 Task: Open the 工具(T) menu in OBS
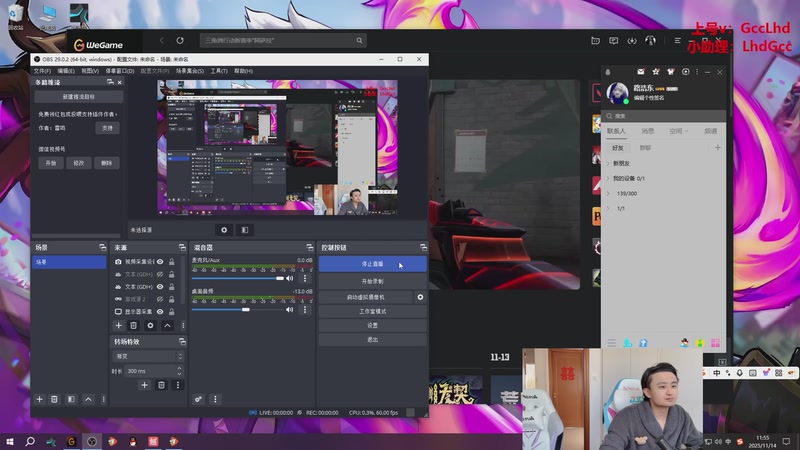point(219,71)
